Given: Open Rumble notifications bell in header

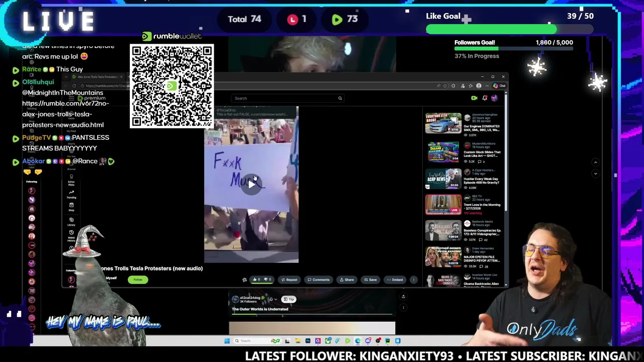Looking at the screenshot, I should pos(485,98).
